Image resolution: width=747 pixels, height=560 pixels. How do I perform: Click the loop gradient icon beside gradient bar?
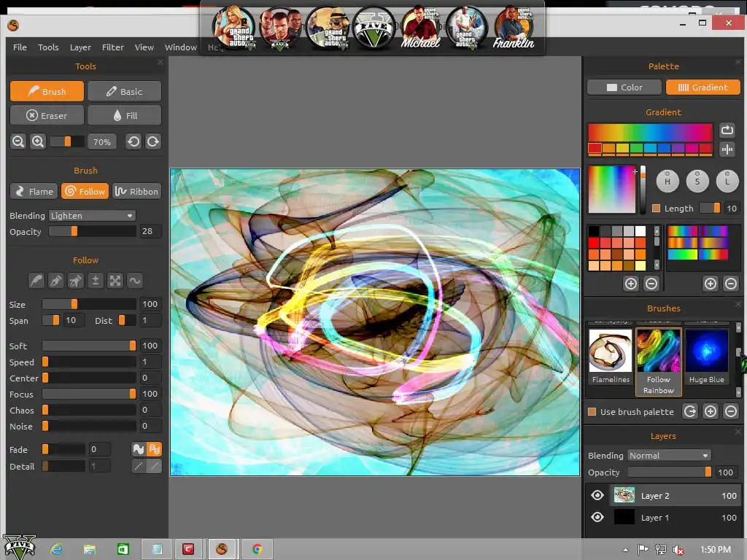click(x=727, y=130)
